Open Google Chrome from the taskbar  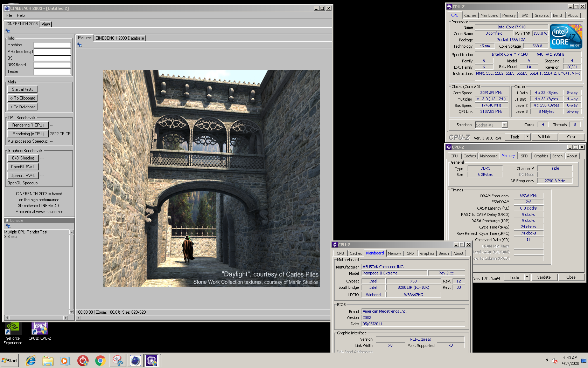(100, 360)
